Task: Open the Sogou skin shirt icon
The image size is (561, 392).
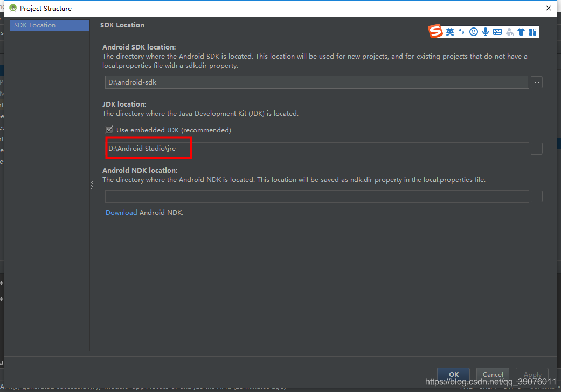Action: 521,32
